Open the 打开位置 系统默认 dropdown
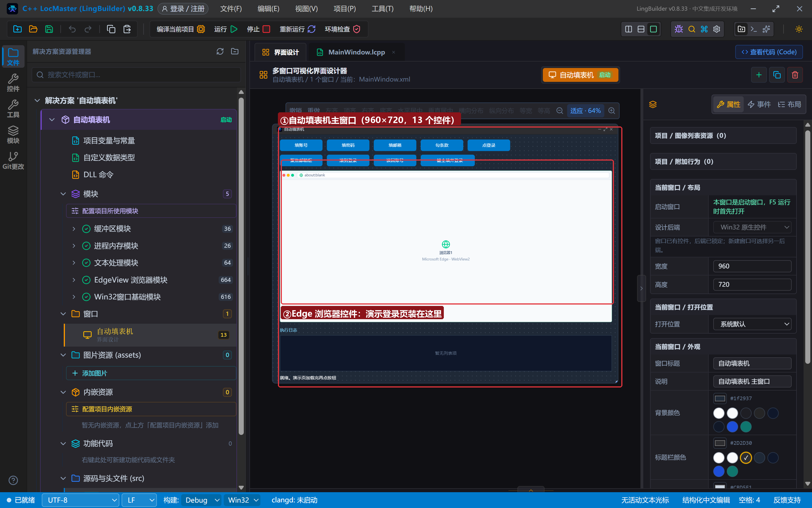Viewport: 812px width, 508px height. pos(752,324)
